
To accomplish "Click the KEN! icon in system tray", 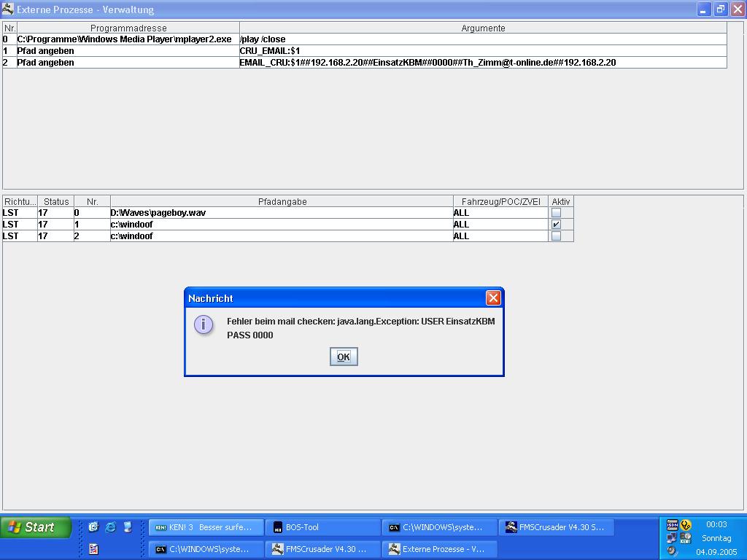I will 685,538.
